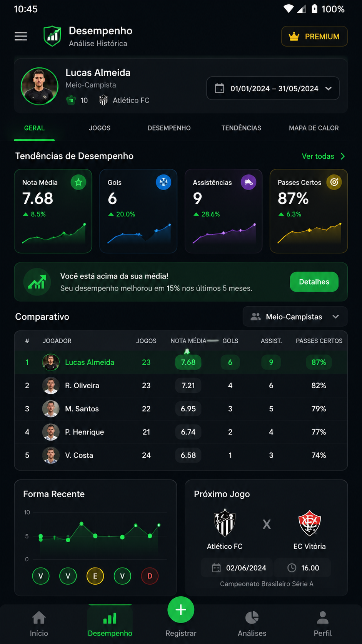
Task: Tap the boot icon on Assistências card
Action: click(x=249, y=182)
